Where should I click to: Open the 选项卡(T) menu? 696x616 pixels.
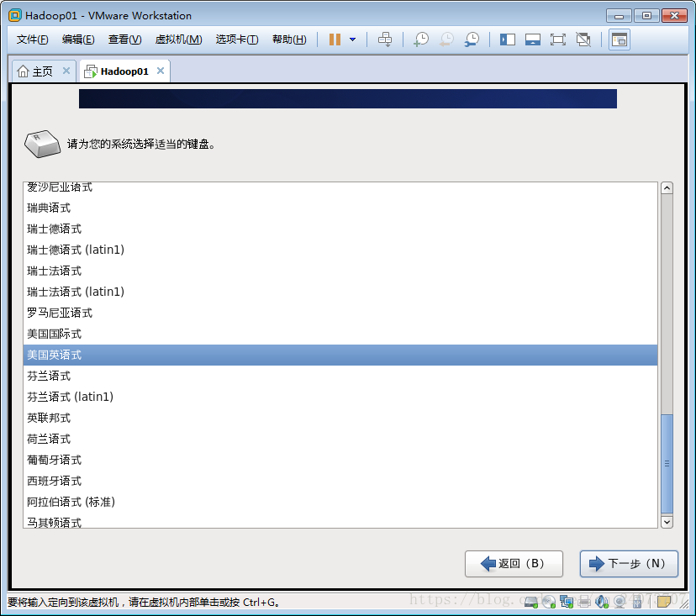click(x=237, y=39)
